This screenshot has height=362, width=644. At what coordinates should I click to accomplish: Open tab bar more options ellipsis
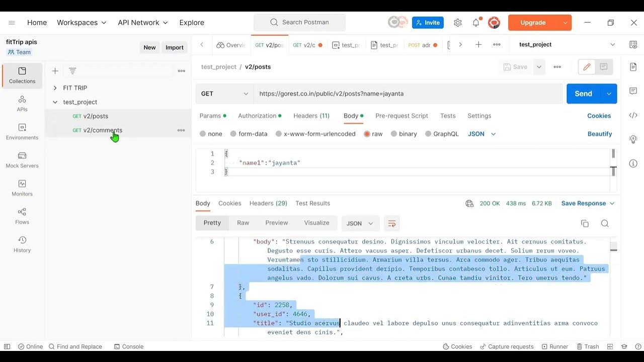click(497, 45)
